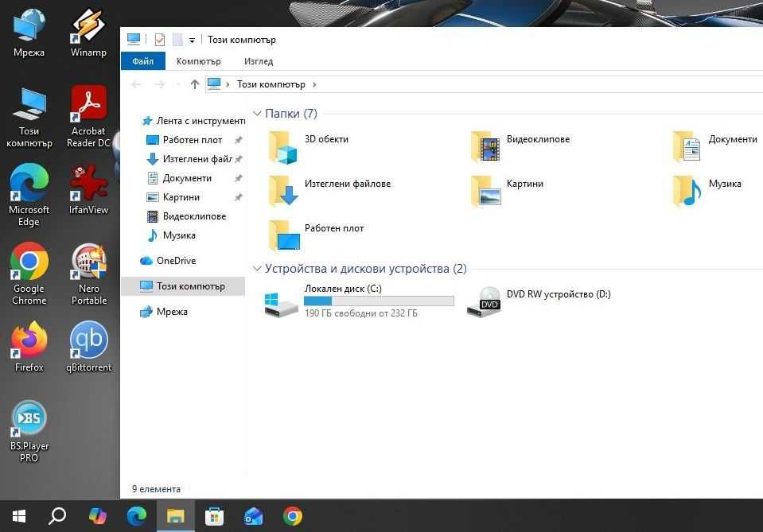Click chevron before Този компютър in address bar

228,84
